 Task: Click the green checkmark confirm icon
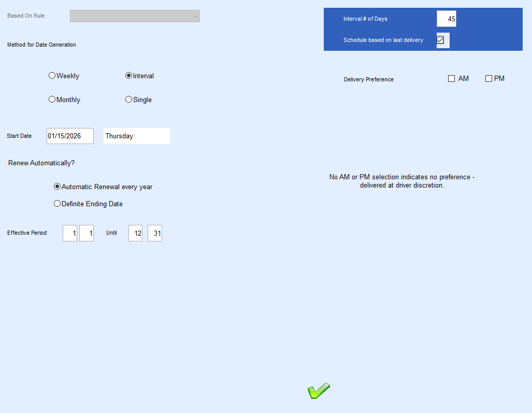tap(319, 391)
